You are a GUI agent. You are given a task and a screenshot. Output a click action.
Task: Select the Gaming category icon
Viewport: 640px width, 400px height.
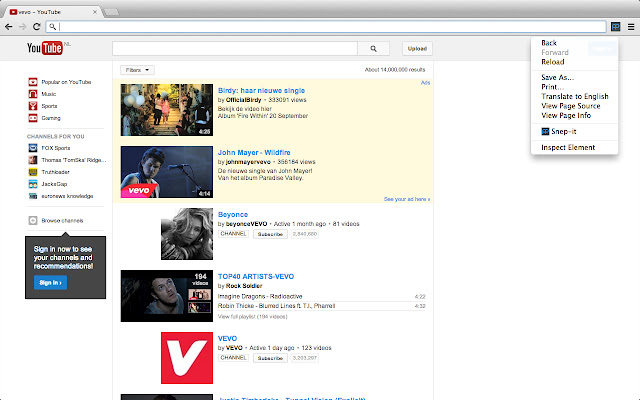[33, 117]
